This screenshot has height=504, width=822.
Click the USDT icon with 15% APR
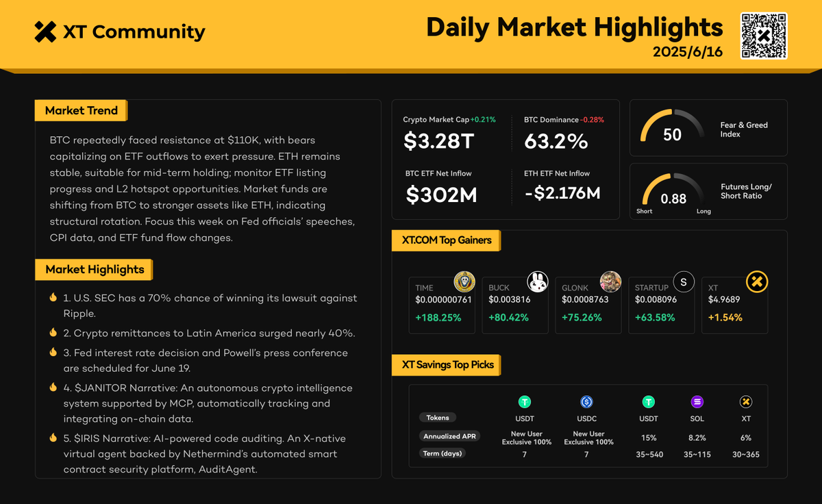648,402
